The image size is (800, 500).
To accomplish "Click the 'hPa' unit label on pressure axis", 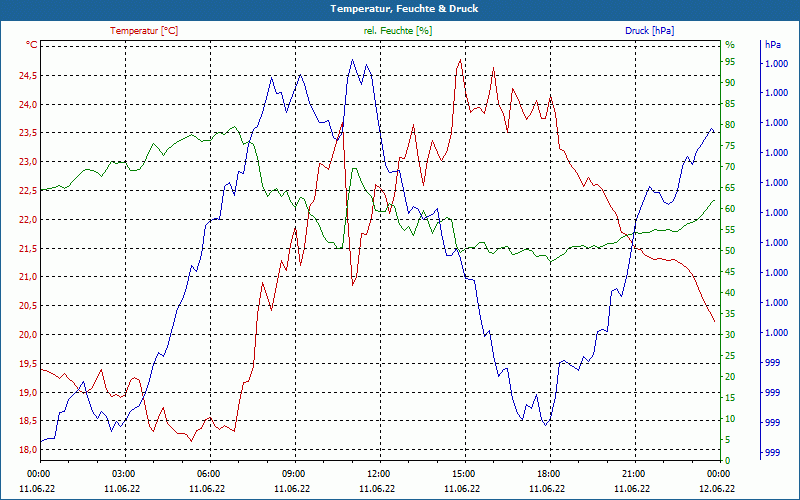I will pos(772,45).
